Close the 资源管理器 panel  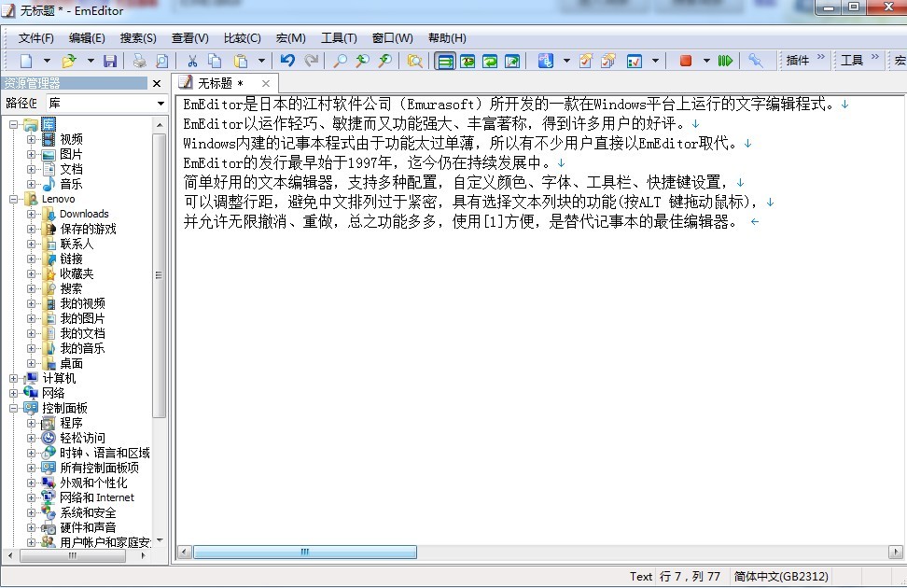click(157, 84)
